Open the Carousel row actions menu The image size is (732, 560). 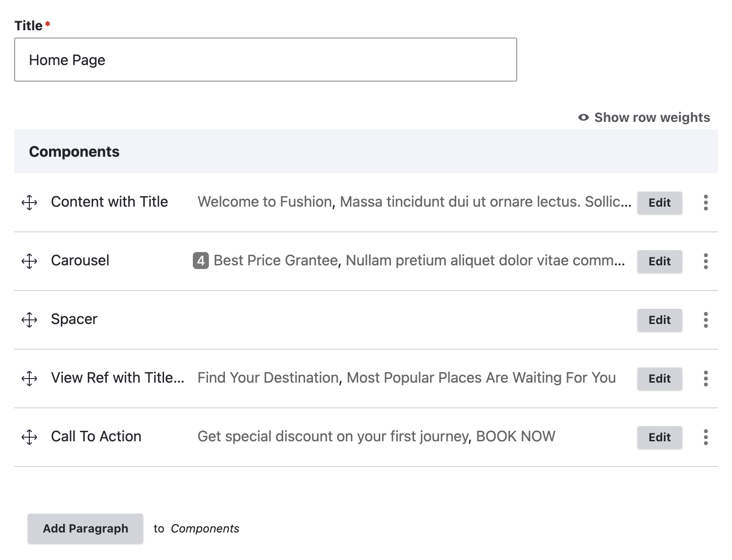tap(705, 261)
